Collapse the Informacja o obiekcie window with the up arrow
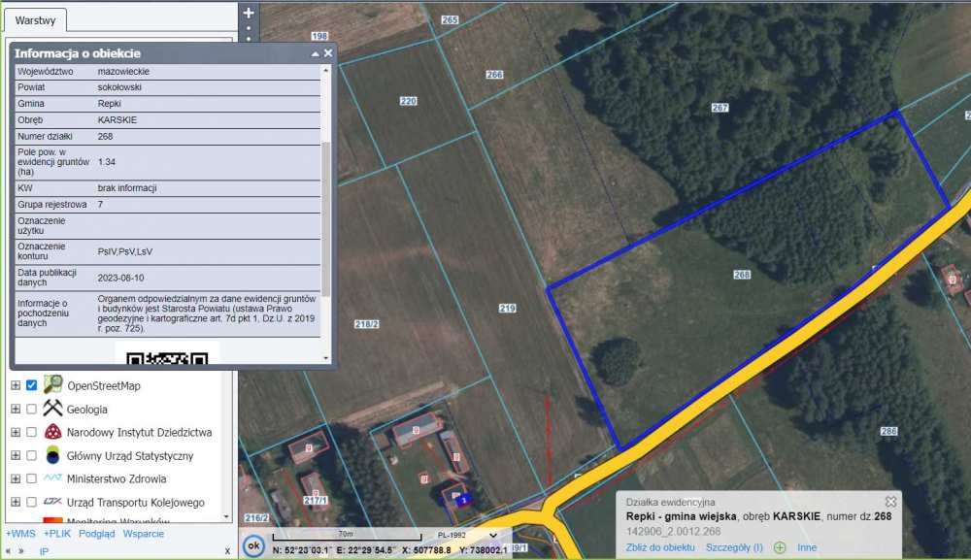The width and height of the screenshot is (971, 560). tap(316, 53)
